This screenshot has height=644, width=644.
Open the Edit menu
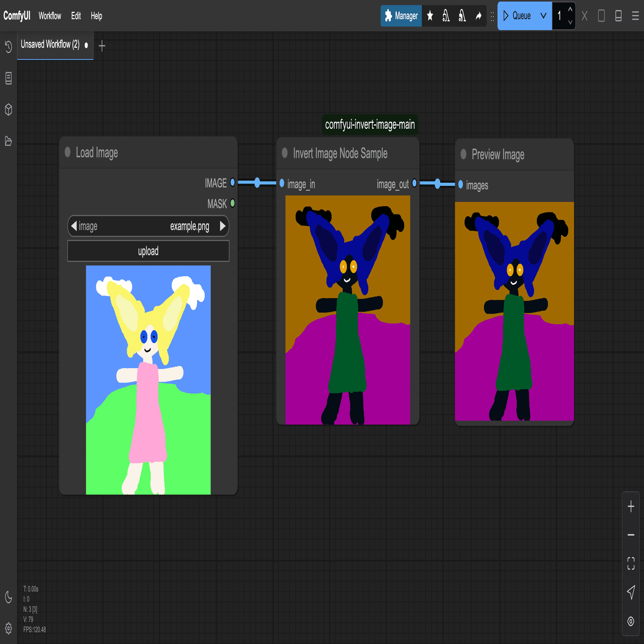click(76, 16)
